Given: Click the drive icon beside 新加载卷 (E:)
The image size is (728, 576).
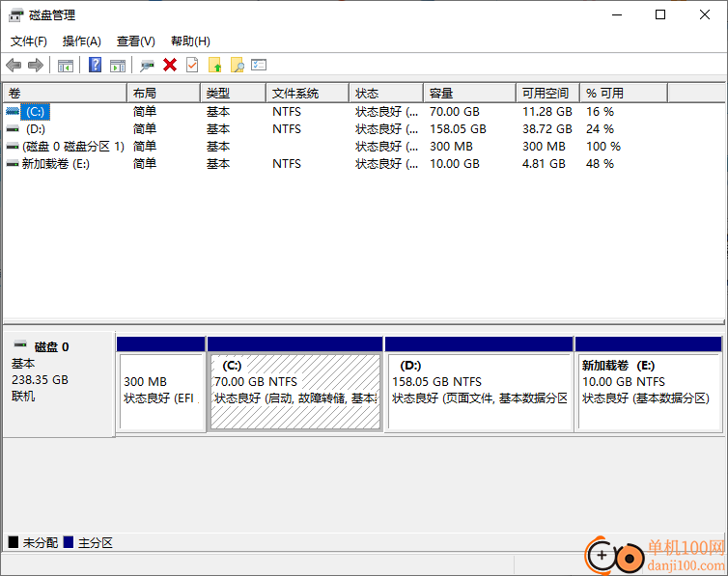Looking at the screenshot, I should coord(13,164).
